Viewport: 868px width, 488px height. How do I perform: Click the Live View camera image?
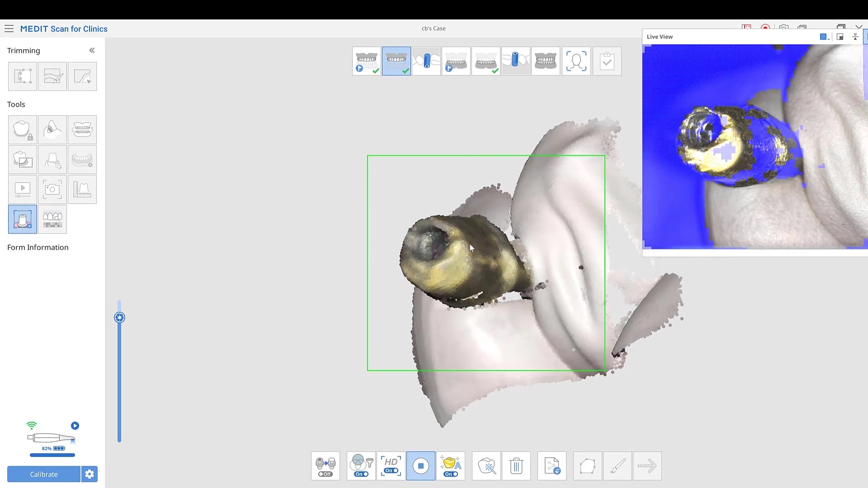coord(755,146)
